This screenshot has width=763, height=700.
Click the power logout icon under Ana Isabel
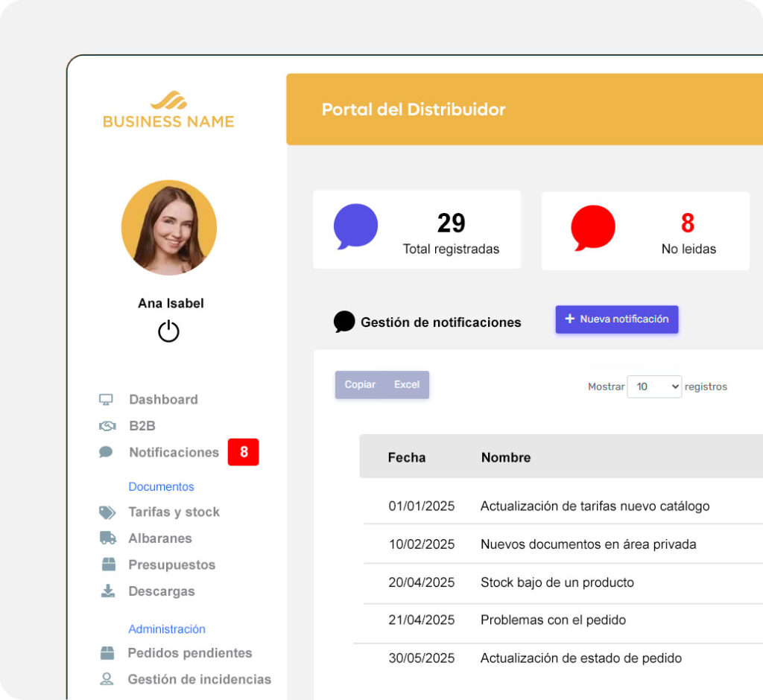pyautogui.click(x=168, y=331)
